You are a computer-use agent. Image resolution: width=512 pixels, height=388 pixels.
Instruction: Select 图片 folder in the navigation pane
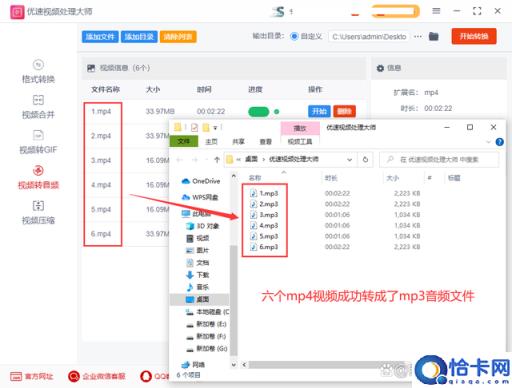(x=198, y=250)
